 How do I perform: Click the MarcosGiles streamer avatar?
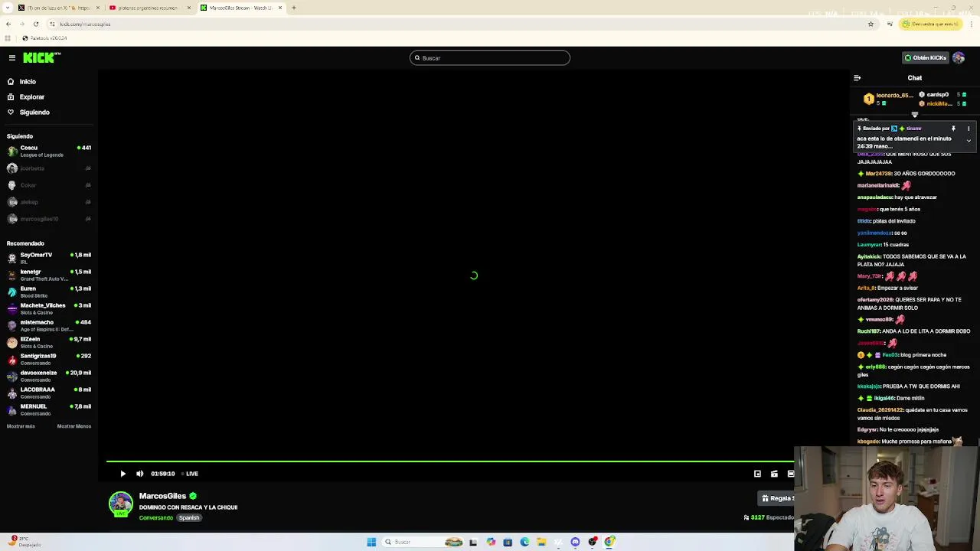tap(120, 504)
